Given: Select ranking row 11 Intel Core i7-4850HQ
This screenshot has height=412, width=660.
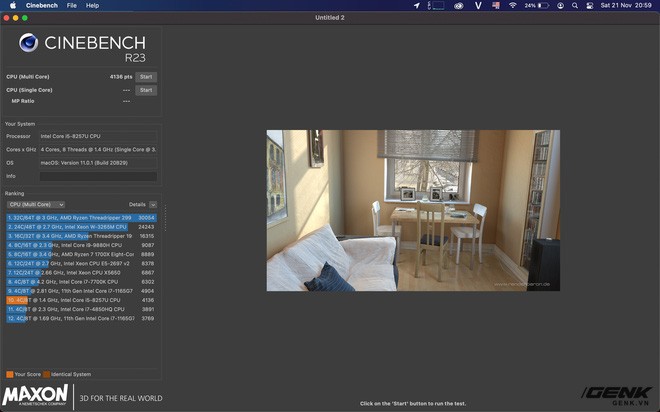Looking at the screenshot, I should point(82,309).
